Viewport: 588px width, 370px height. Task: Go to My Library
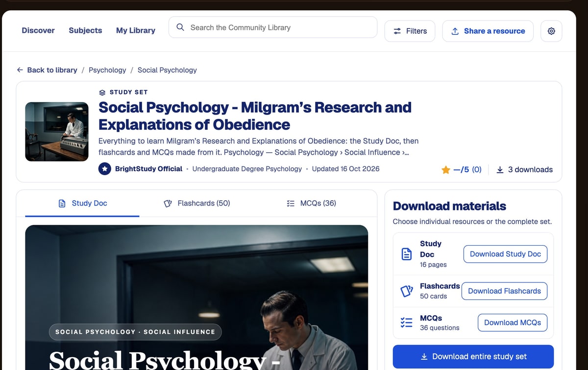pos(136,30)
